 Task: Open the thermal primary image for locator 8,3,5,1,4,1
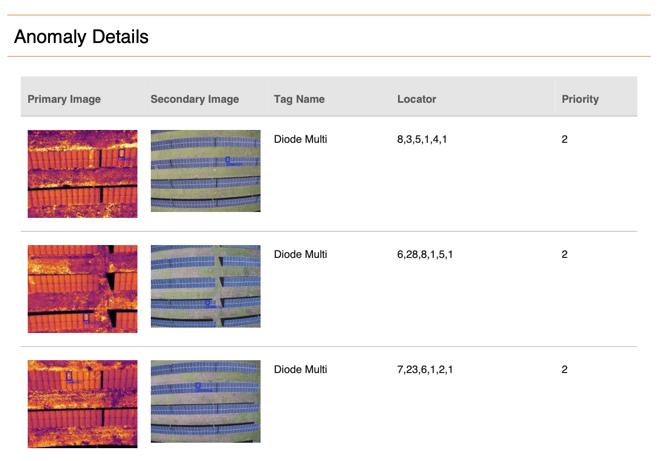(x=82, y=173)
